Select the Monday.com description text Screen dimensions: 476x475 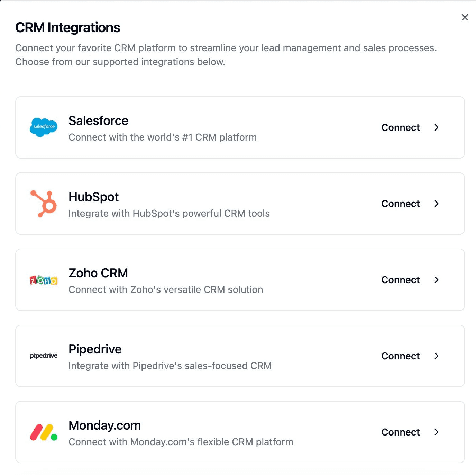coord(181,442)
